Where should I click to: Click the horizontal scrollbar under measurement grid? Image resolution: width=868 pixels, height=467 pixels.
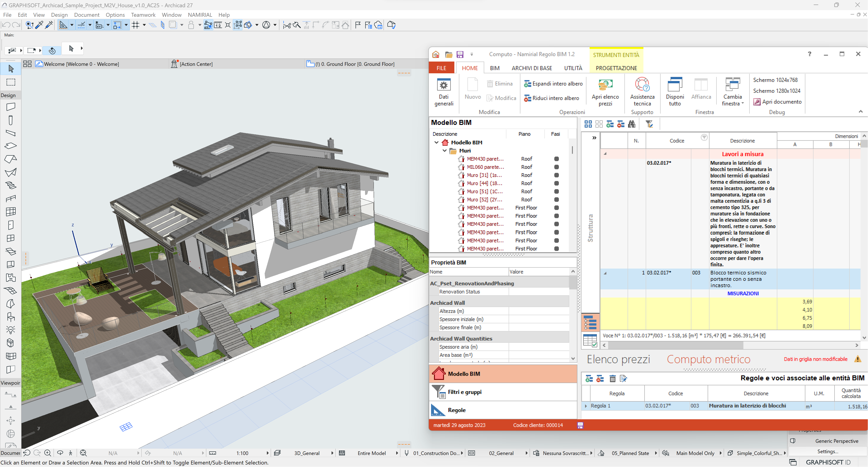[675, 345]
